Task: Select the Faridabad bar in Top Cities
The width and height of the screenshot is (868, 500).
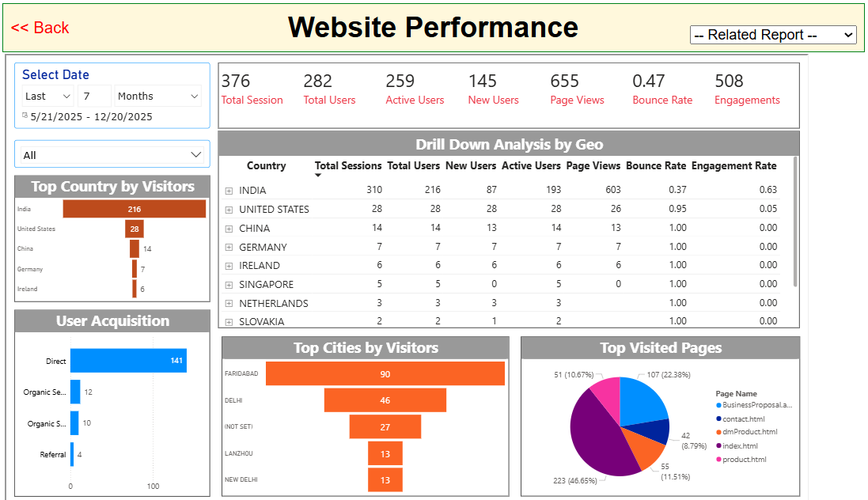Action: [385, 373]
